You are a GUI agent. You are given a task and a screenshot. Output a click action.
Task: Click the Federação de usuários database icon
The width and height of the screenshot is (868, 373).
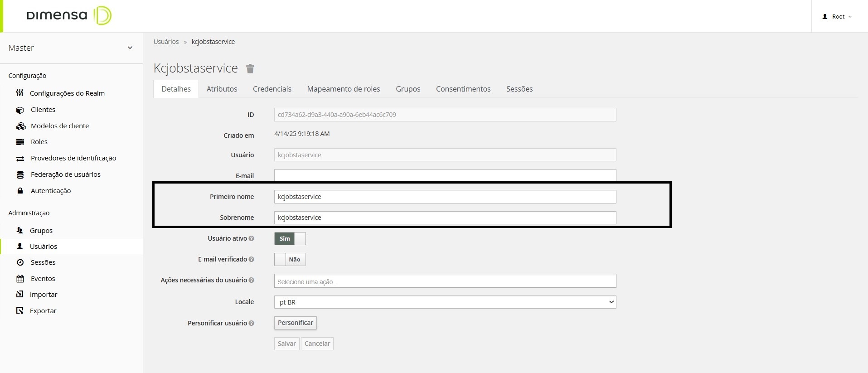coord(20,174)
